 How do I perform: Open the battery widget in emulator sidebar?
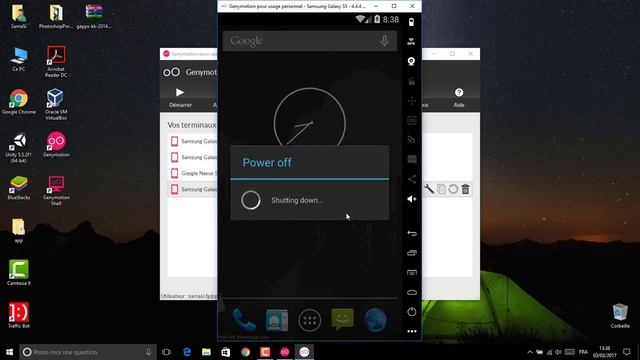tap(411, 22)
